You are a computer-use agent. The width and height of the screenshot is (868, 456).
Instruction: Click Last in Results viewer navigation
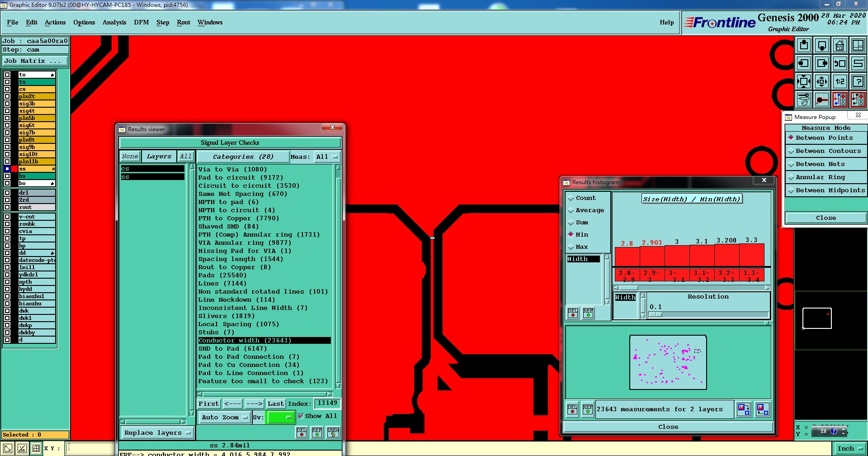point(276,404)
